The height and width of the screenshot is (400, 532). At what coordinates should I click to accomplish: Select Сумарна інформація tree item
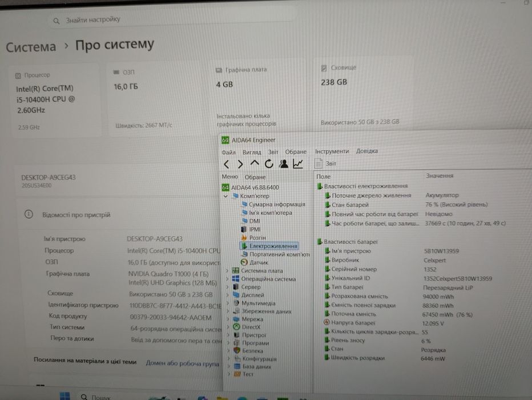[x=273, y=205]
